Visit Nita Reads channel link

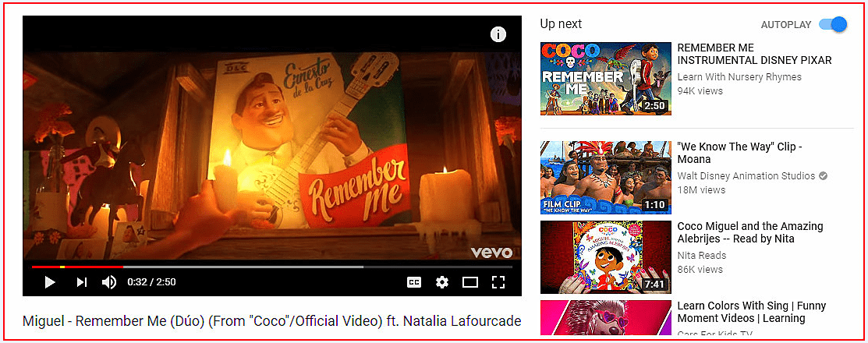[x=701, y=256]
